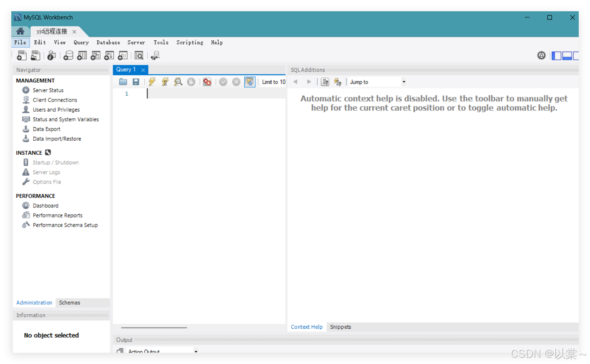Create a new SQL tab icon
The width and height of the screenshot is (590, 364).
22,56
